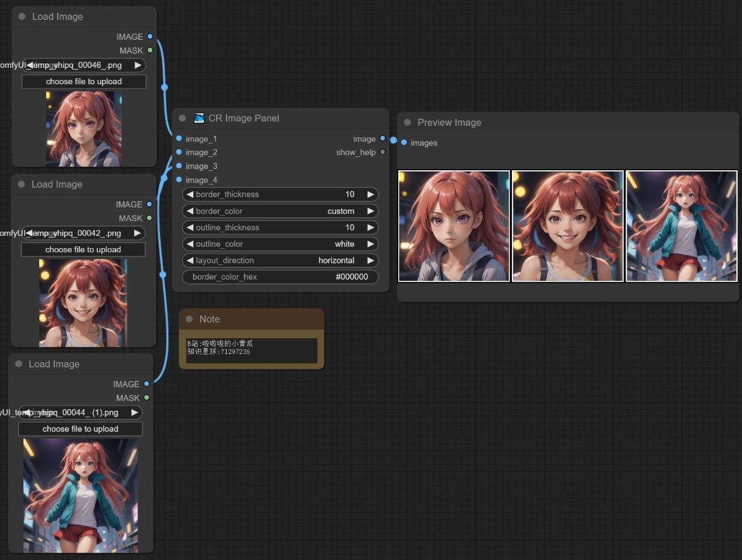This screenshot has height=560, width=742.
Task: Increase border_thickness with right arrow
Action: [370, 194]
